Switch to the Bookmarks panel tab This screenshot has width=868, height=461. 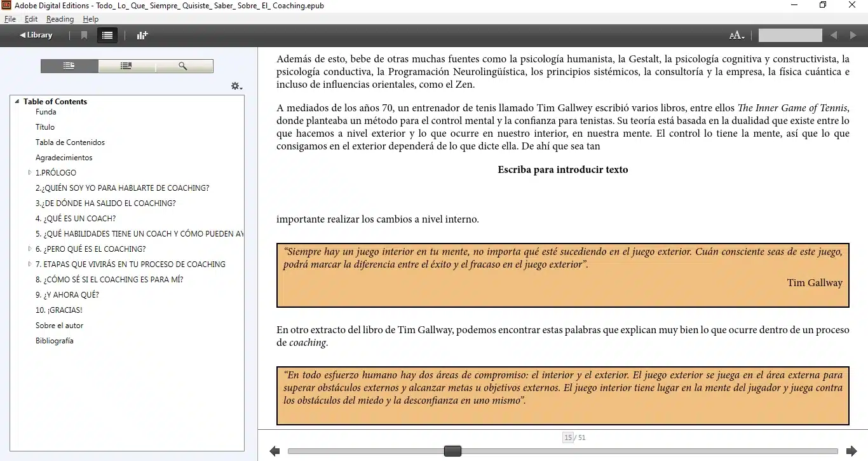coord(126,66)
